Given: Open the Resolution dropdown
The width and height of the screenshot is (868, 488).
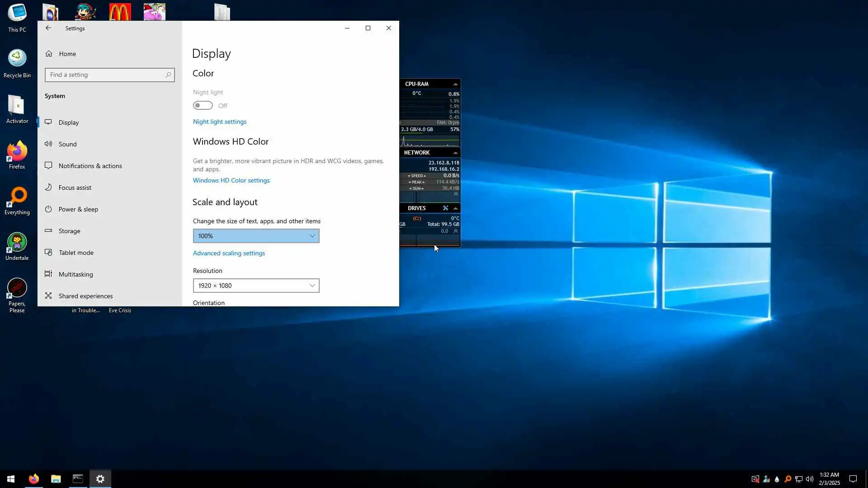Looking at the screenshot, I should pos(256,286).
